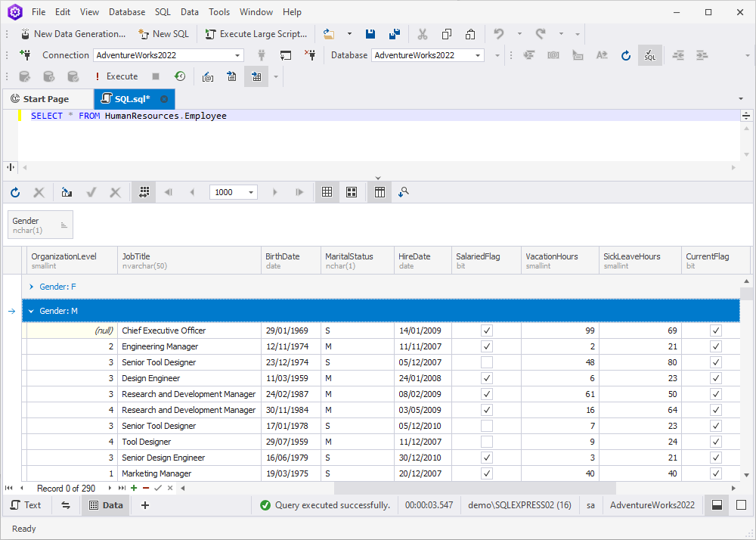Click the green plus add record icon
This screenshot has width=756, height=540.
[134, 488]
